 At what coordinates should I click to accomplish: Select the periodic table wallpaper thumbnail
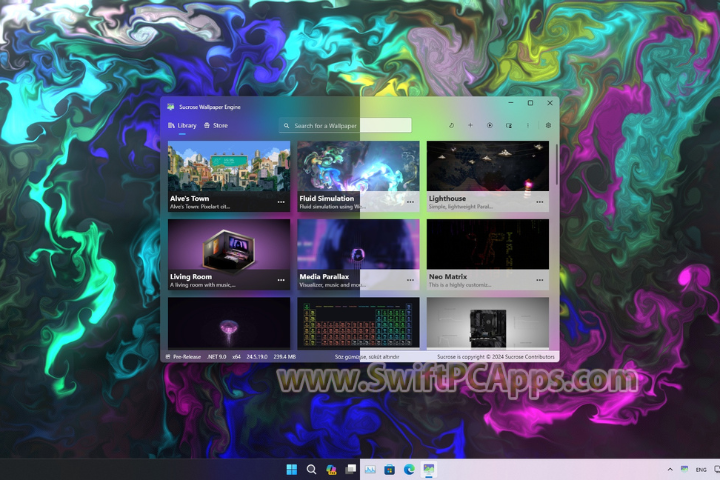tap(358, 323)
